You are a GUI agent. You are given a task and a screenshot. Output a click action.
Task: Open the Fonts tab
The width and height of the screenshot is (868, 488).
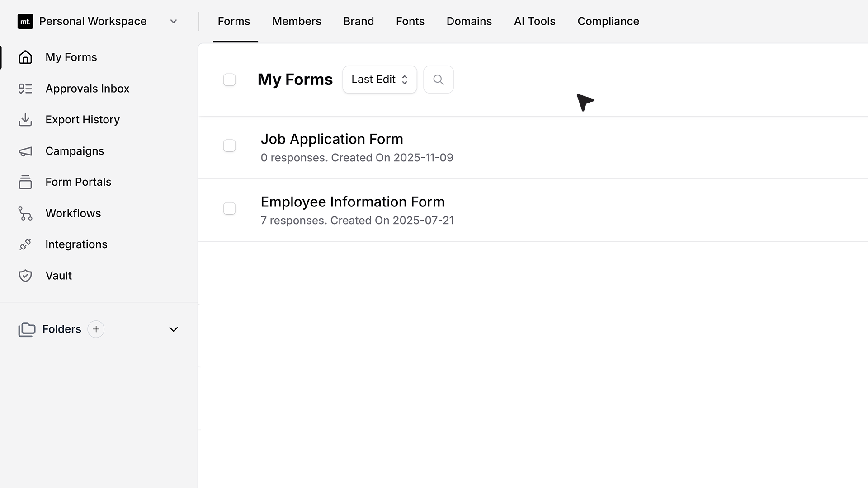[x=410, y=21]
